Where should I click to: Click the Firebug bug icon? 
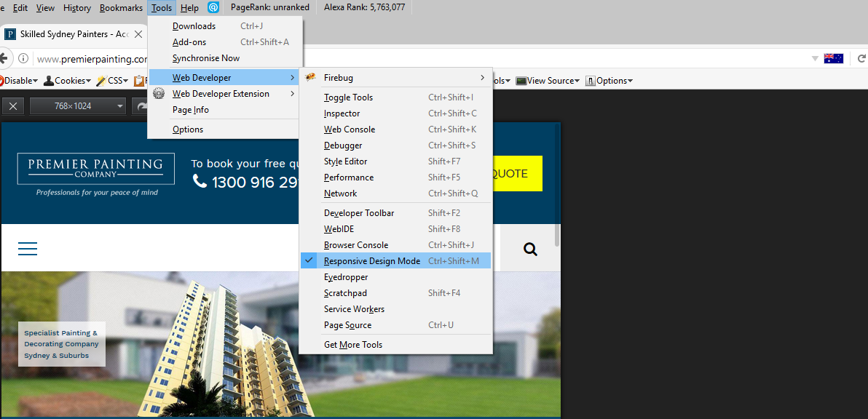[310, 78]
